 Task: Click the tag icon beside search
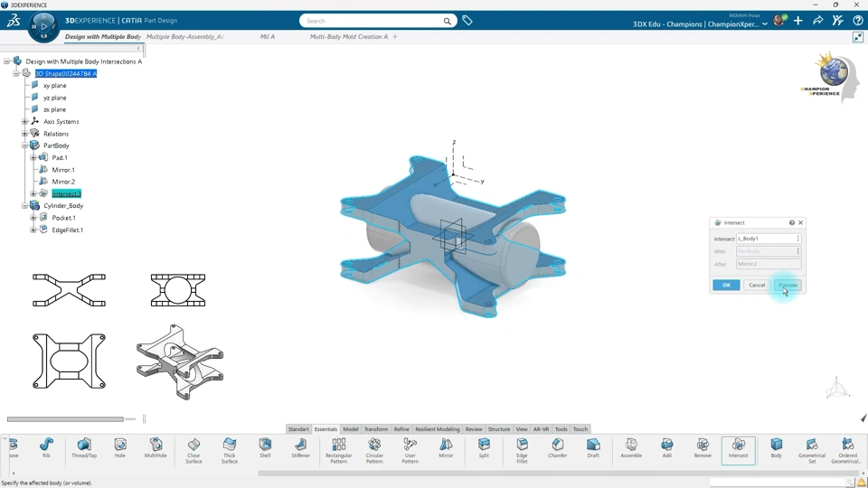pos(467,21)
